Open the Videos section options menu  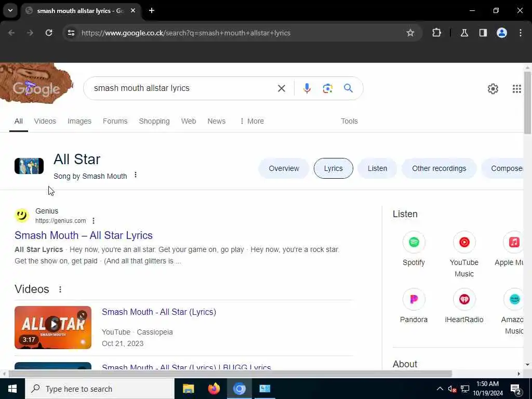click(60, 289)
